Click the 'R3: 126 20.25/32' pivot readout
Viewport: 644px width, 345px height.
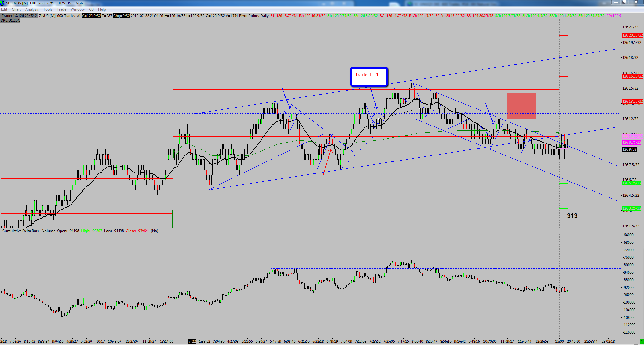480,16
